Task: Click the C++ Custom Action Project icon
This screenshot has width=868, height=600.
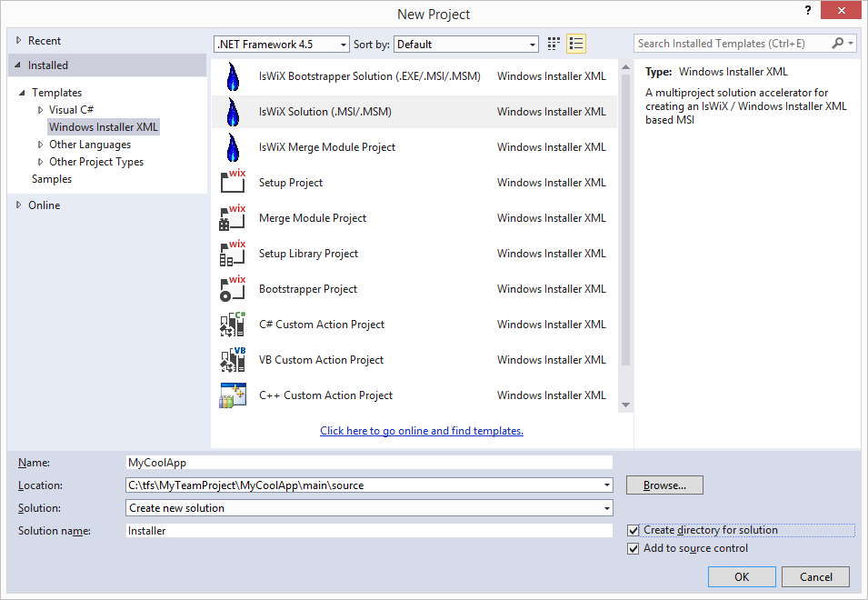Action: pyautogui.click(x=233, y=395)
